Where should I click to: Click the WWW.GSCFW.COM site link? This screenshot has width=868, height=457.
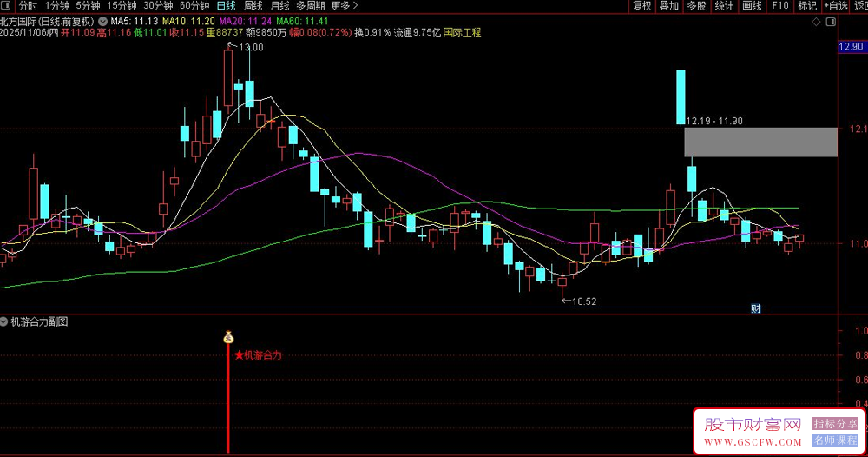[753, 442]
